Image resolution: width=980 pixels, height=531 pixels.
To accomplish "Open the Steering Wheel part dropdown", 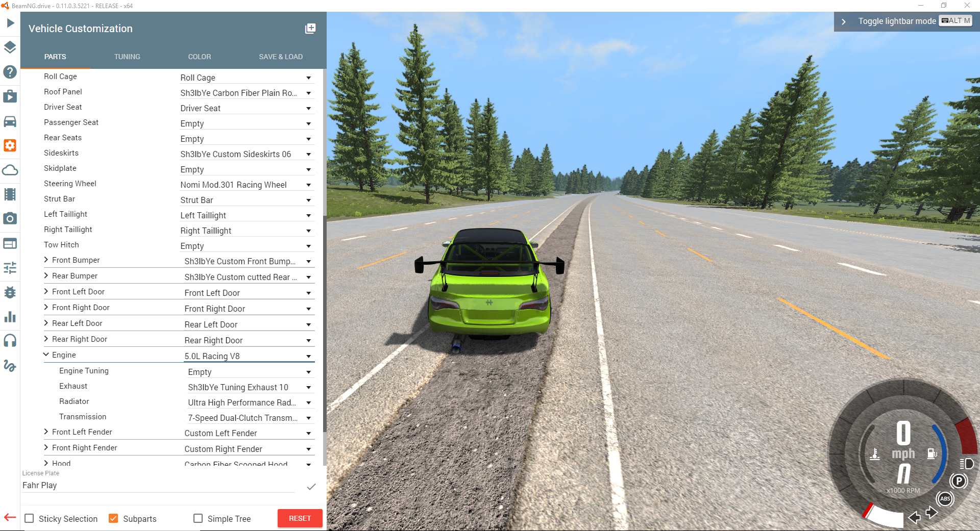I will tap(246, 185).
